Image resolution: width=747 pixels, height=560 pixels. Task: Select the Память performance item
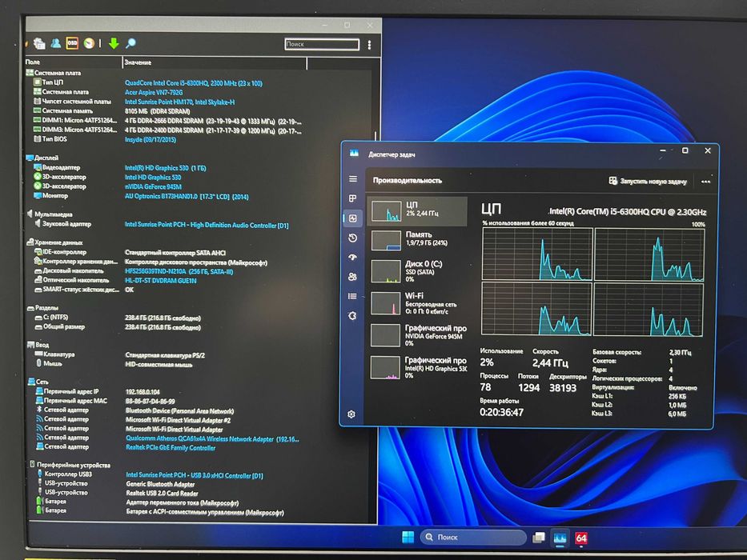point(417,241)
